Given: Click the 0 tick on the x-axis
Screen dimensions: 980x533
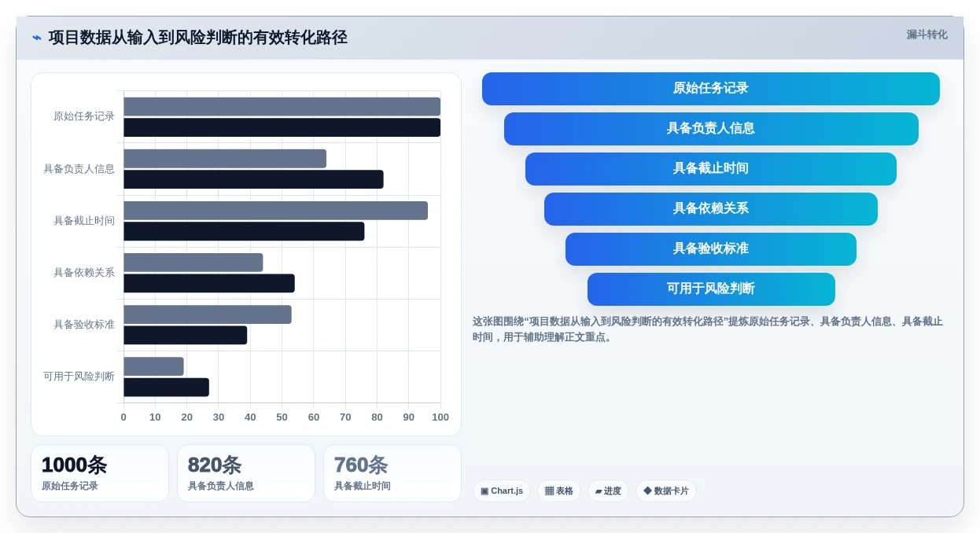Looking at the screenshot, I should [x=123, y=417].
